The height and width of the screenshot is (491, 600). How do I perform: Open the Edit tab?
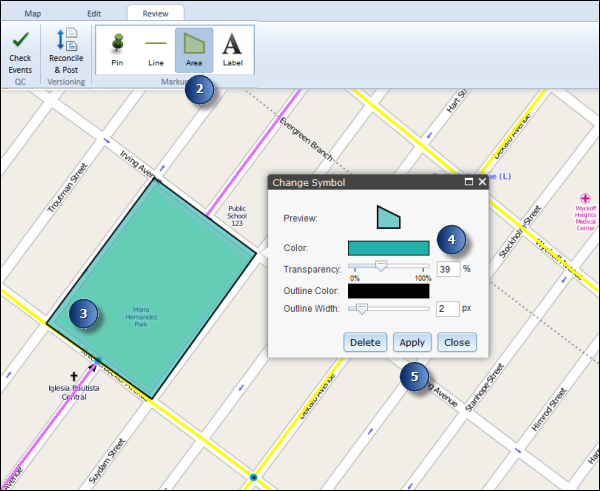[93, 14]
